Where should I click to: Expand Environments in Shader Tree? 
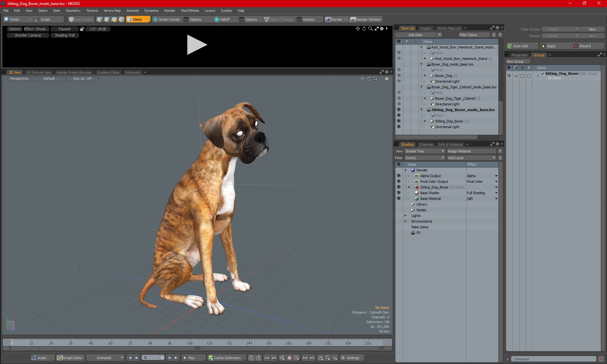coord(406,222)
